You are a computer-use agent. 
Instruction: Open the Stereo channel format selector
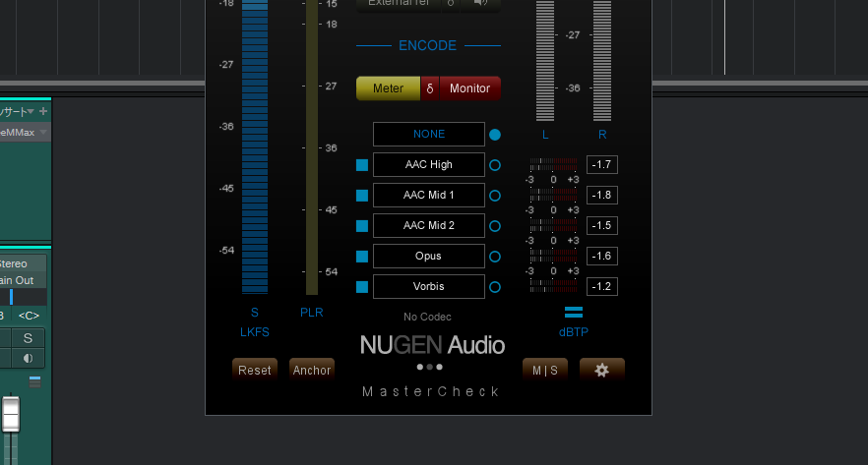pyautogui.click(x=24, y=263)
